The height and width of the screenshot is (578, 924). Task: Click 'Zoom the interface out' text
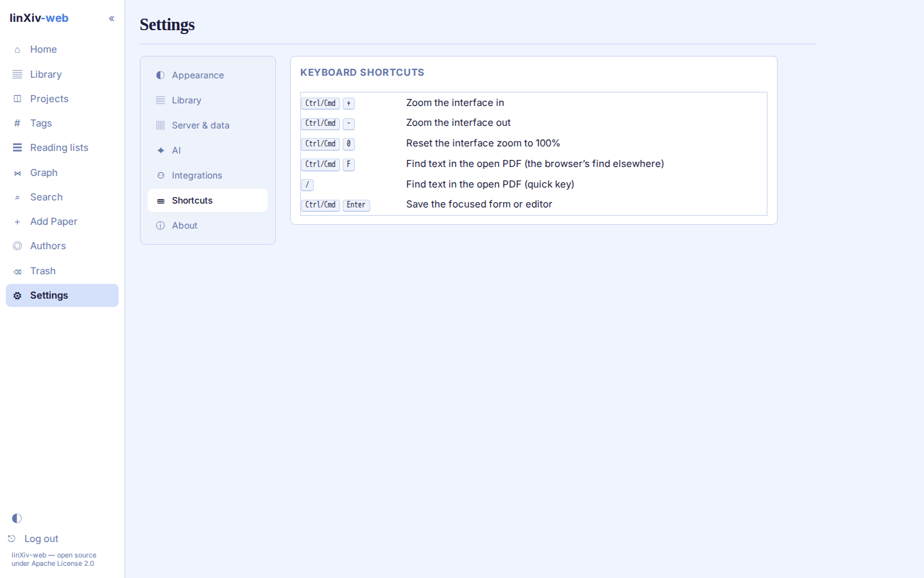(x=458, y=123)
